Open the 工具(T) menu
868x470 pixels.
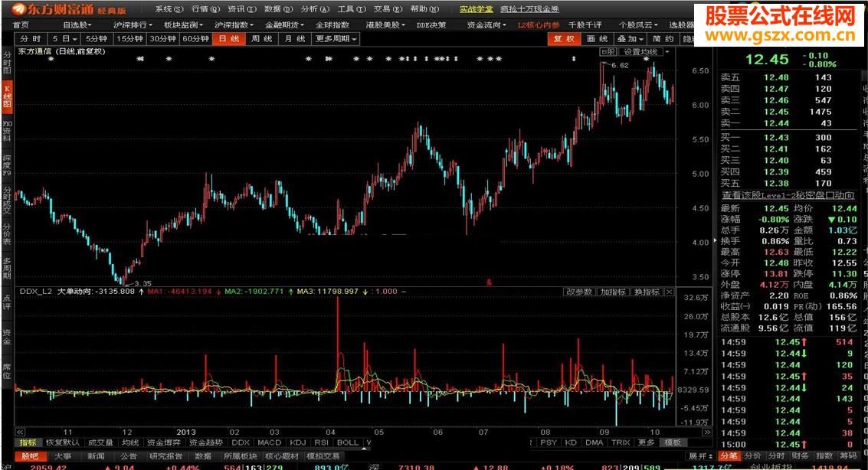(352, 9)
